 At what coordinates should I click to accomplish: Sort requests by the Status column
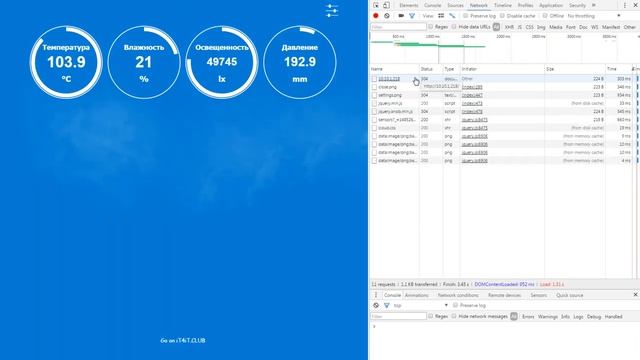point(431,69)
